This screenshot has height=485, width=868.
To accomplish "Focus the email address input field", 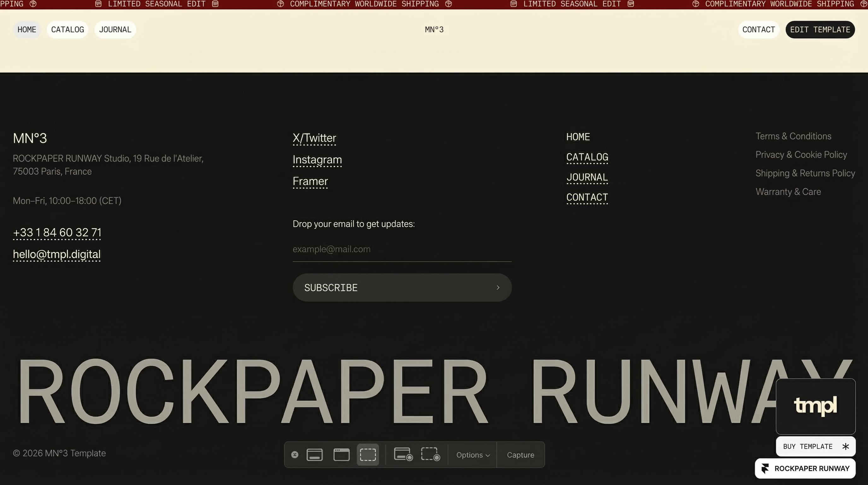I will tap(402, 249).
